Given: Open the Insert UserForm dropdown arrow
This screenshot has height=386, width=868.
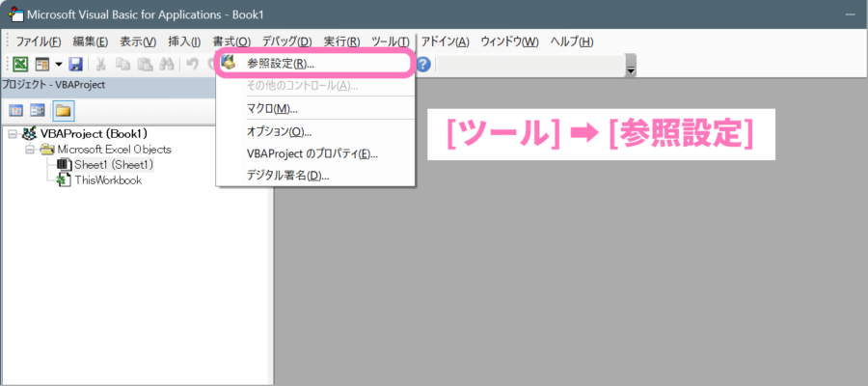Looking at the screenshot, I should pos(58,65).
